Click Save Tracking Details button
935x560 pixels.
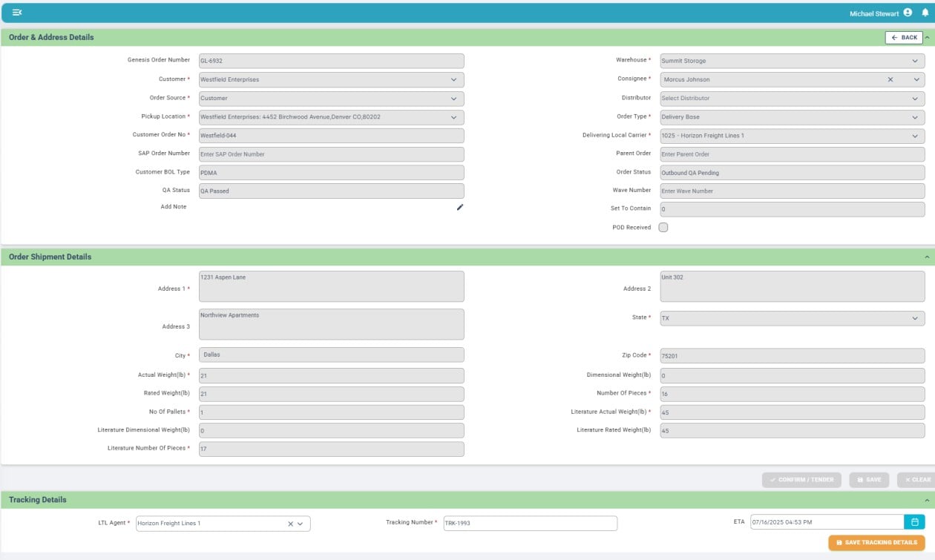click(877, 543)
